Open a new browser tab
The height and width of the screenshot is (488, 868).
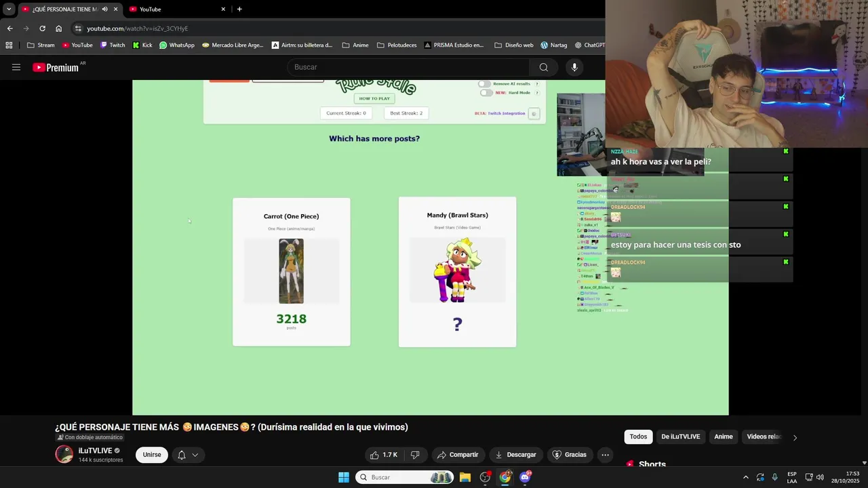pos(239,9)
